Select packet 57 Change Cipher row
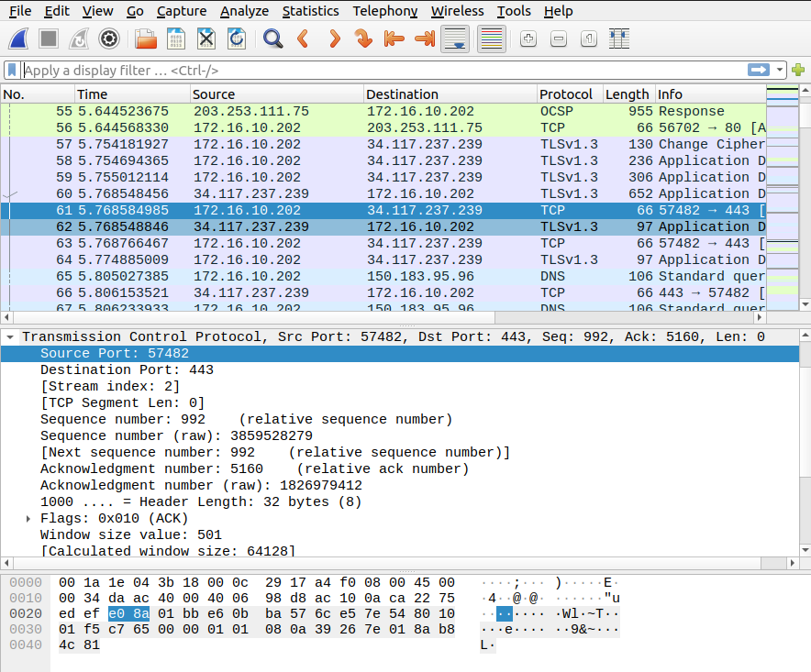The image size is (811, 672). (383, 144)
